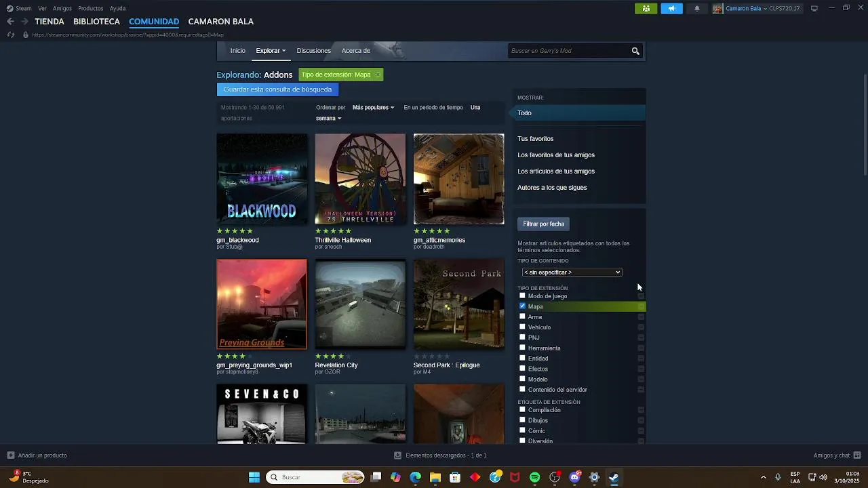This screenshot has height=488, width=868.
Task: Click the Steam taskbar icon
Action: [614, 477]
